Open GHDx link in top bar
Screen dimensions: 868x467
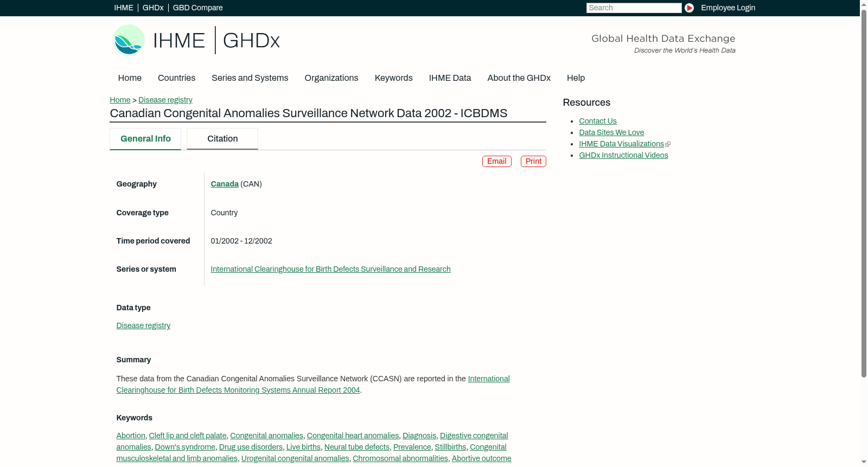153,8
